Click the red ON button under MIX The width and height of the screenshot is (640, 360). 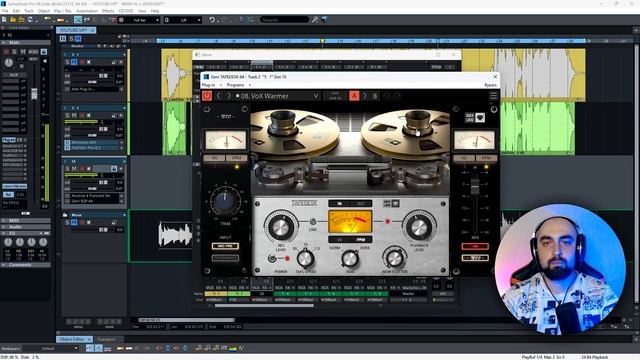[x=475, y=246]
